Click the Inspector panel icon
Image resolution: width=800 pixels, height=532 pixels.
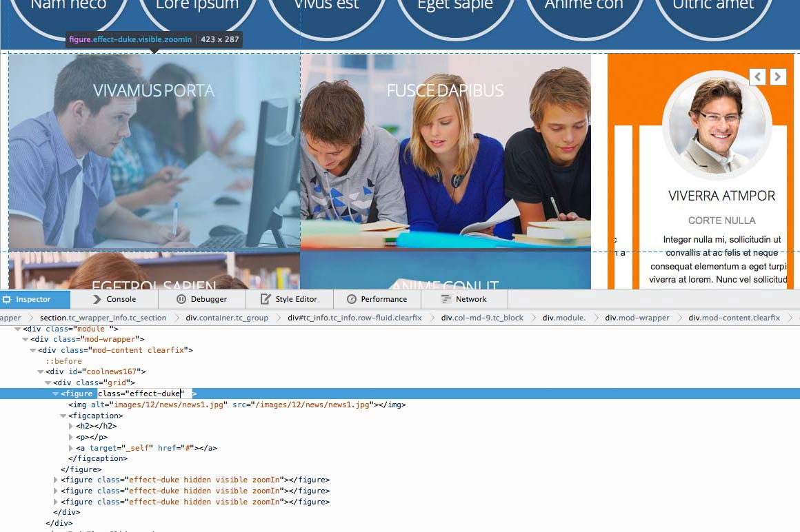pyautogui.click(x=7, y=300)
